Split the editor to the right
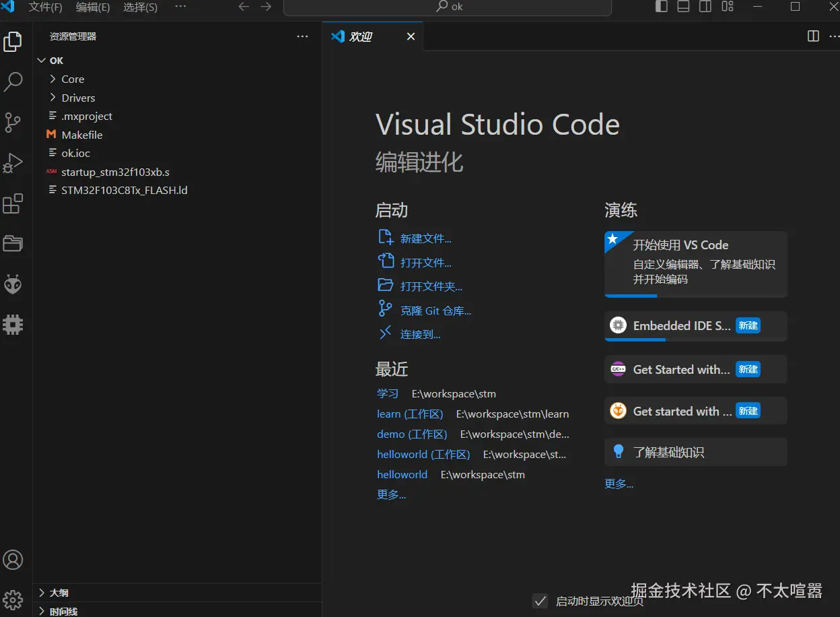The height and width of the screenshot is (617, 840). [x=813, y=36]
